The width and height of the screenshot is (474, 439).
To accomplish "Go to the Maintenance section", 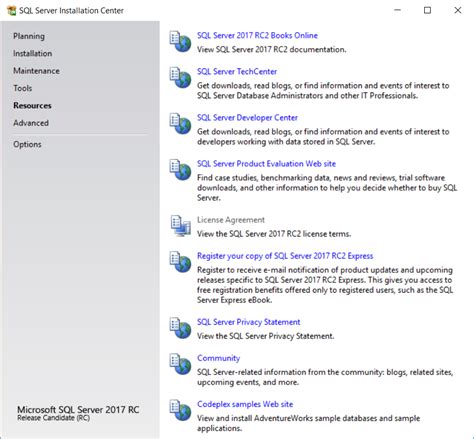I will click(36, 71).
